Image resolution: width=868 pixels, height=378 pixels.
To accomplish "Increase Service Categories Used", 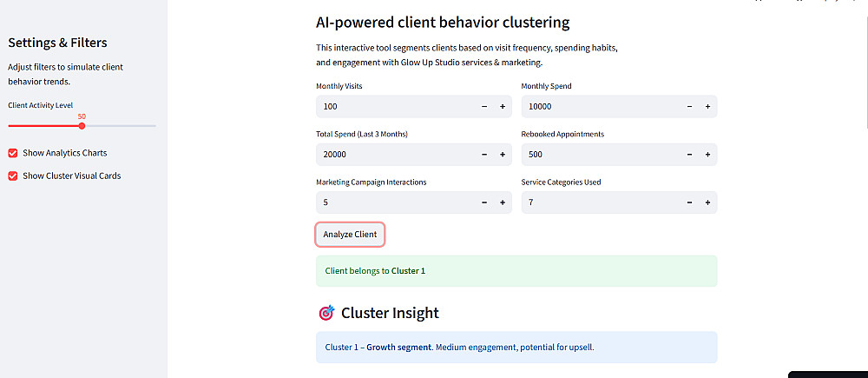I will point(707,202).
